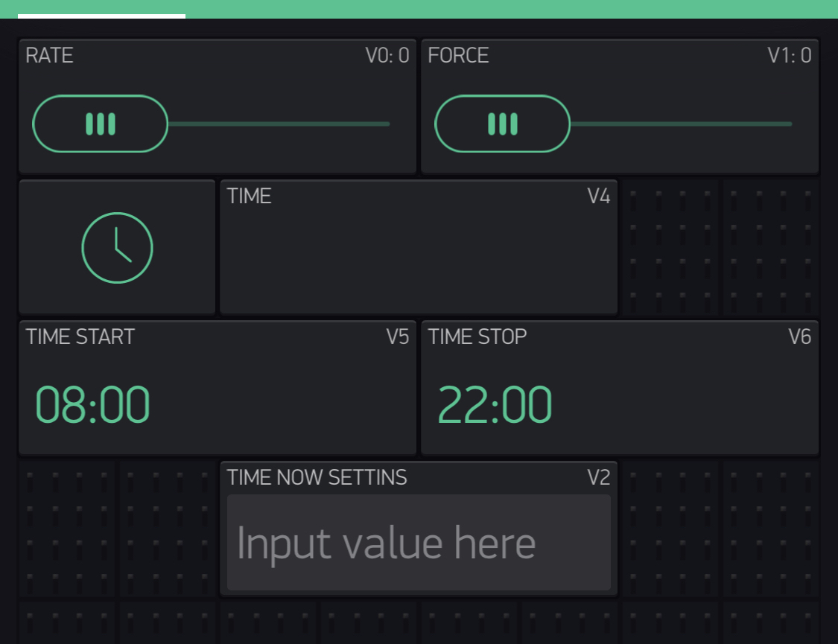Open the 08:00 start time value
Viewport: 838px width, 644px height.
[92, 405]
